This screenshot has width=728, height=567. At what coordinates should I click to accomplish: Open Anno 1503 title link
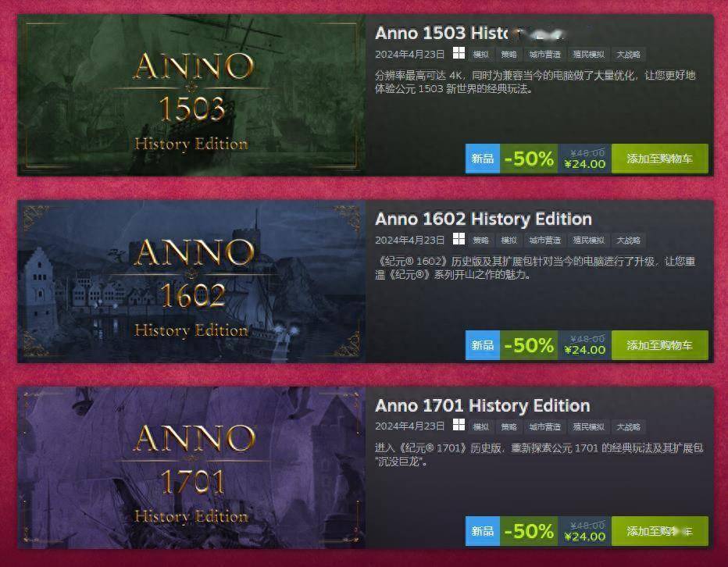(x=470, y=33)
